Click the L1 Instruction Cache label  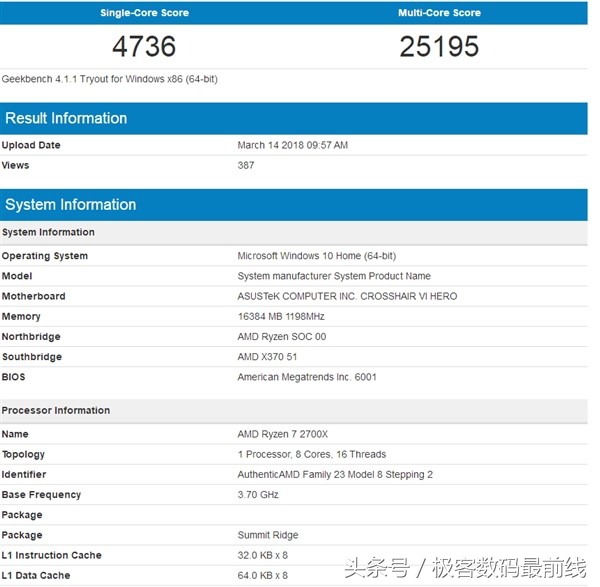pyautogui.click(x=52, y=555)
